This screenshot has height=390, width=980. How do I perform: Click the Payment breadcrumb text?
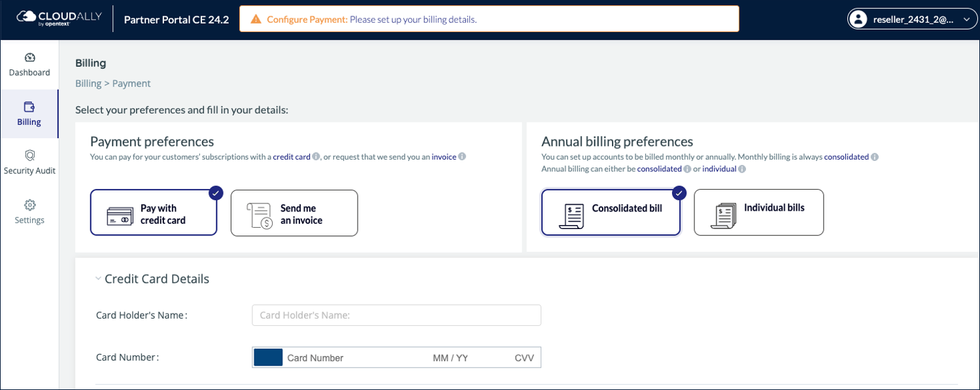(131, 84)
